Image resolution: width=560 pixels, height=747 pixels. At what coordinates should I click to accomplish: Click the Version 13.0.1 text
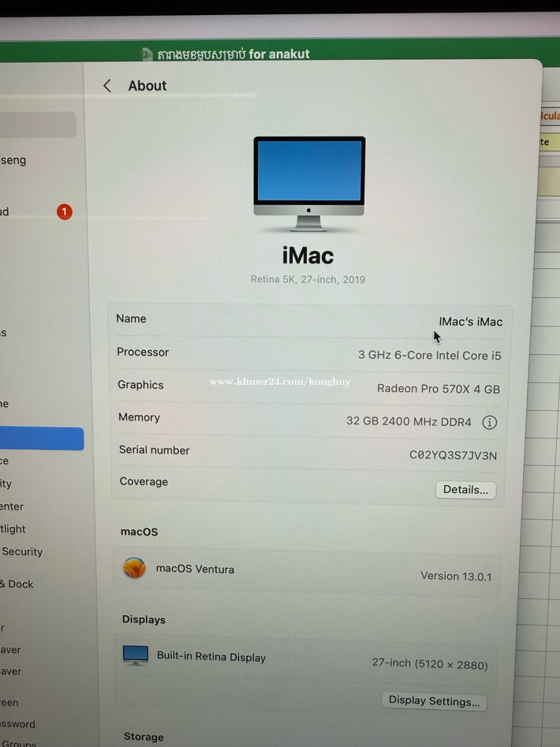pyautogui.click(x=456, y=576)
